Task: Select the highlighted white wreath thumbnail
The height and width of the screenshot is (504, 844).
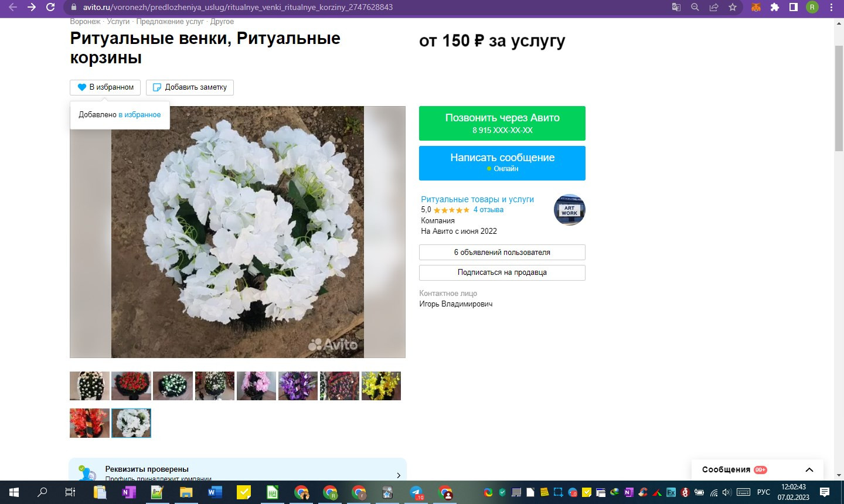Action: (131, 423)
